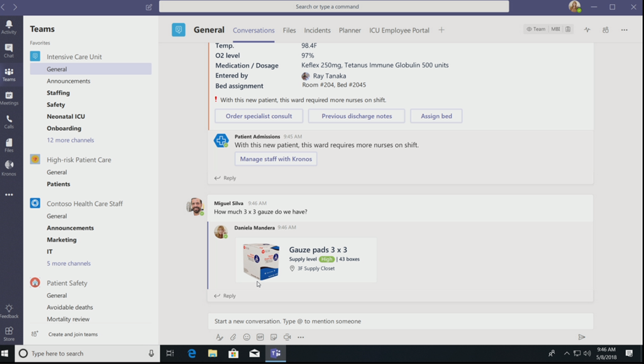Start a video meeting with the Meet now icon
This screenshot has width=644, height=364.
tap(287, 338)
